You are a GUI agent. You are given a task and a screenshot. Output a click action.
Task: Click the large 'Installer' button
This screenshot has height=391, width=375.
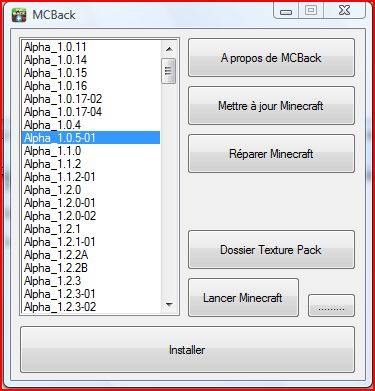point(187,350)
